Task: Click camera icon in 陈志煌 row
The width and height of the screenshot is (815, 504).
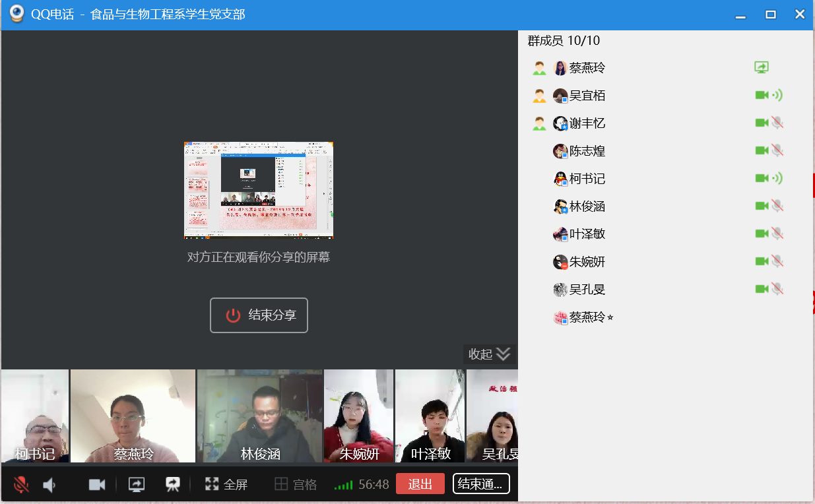Action: [x=762, y=150]
